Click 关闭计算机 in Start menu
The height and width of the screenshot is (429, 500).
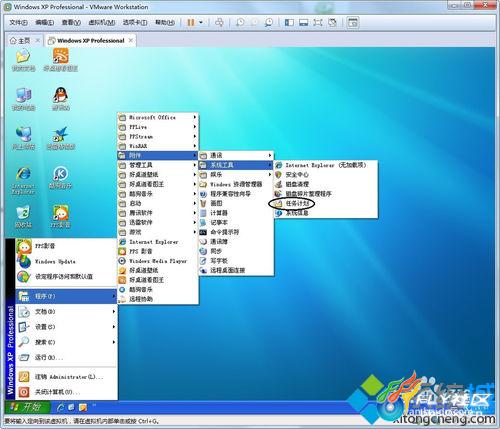(x=66, y=392)
